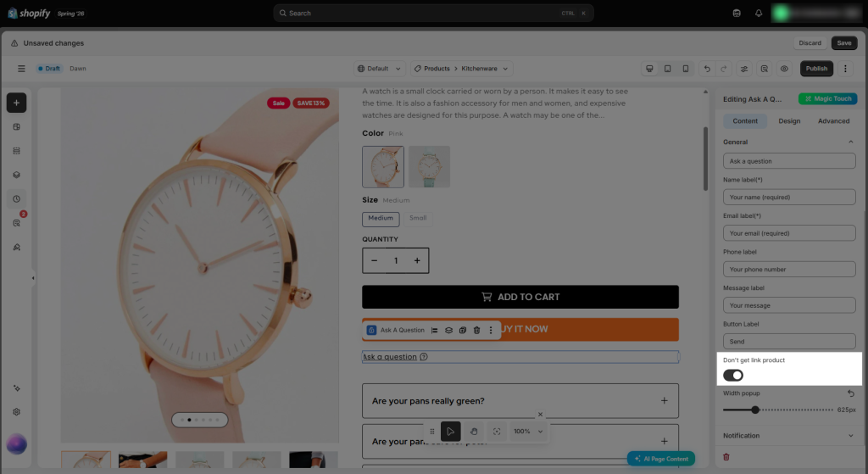
Task: Click the preview eye icon
Action: coord(784,69)
